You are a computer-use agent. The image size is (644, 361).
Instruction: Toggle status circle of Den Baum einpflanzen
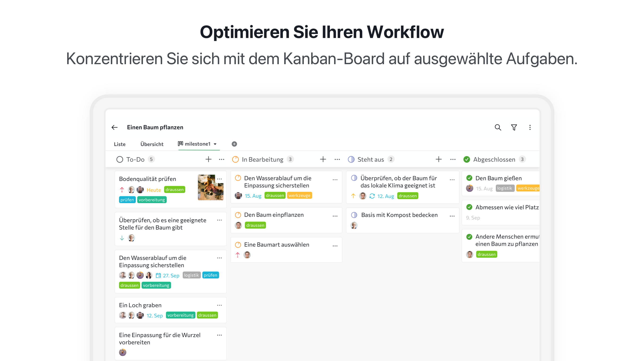[238, 215]
